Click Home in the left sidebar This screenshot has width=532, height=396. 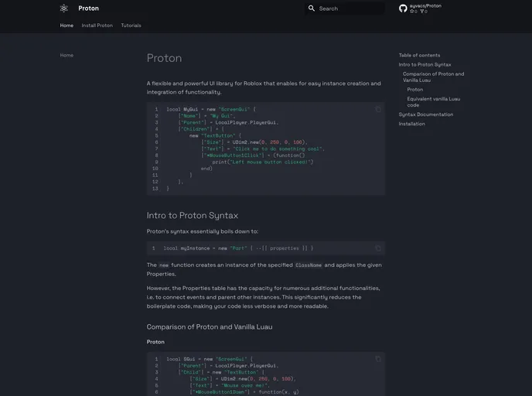pos(66,55)
